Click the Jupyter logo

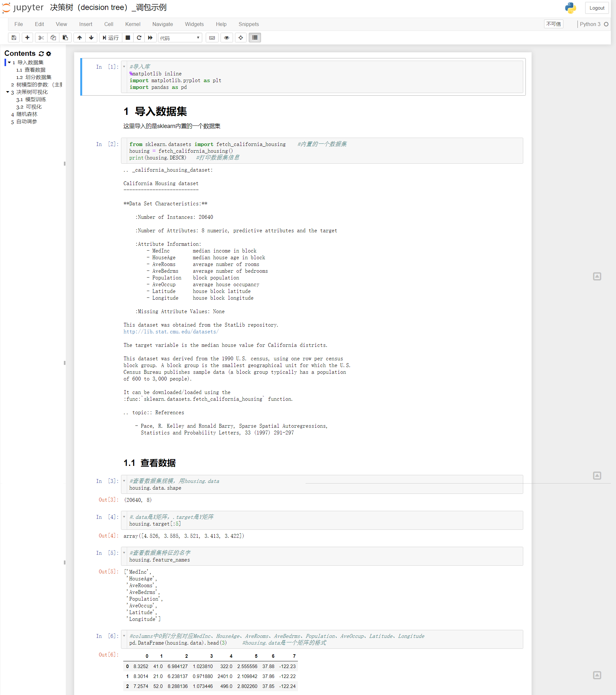[x=23, y=7]
